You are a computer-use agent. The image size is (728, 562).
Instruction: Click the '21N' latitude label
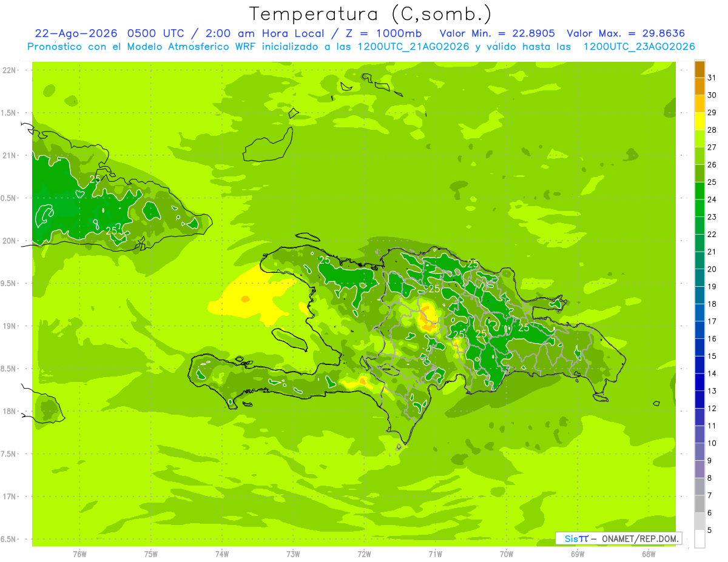(x=9, y=155)
